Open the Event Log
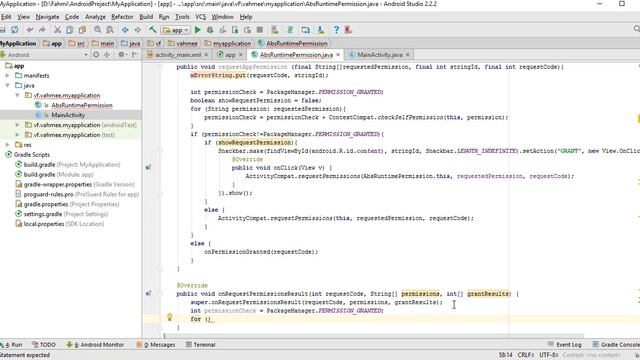This screenshot has height=360, width=640. pyautogui.click(x=564, y=344)
